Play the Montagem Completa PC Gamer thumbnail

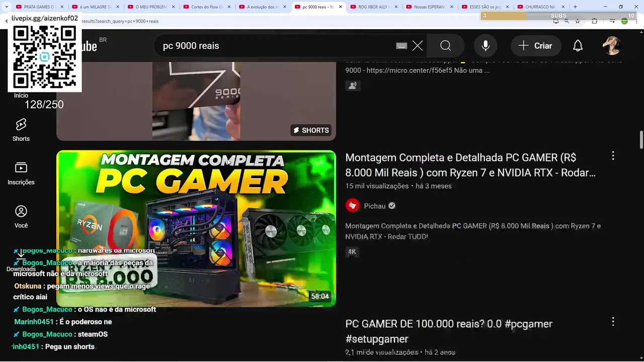pyautogui.click(x=196, y=229)
